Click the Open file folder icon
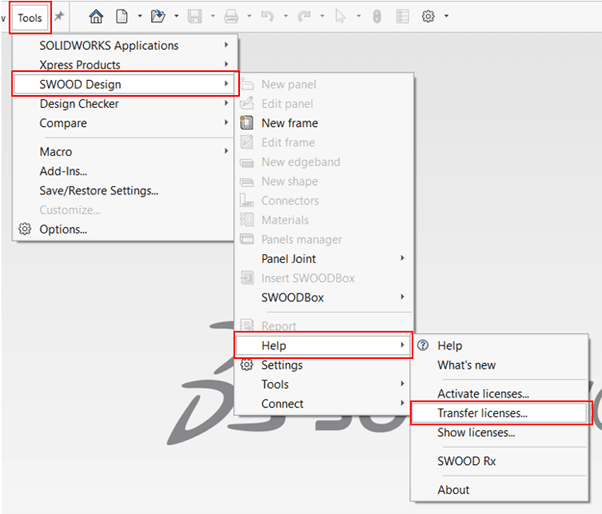602x514 pixels. pos(158,17)
